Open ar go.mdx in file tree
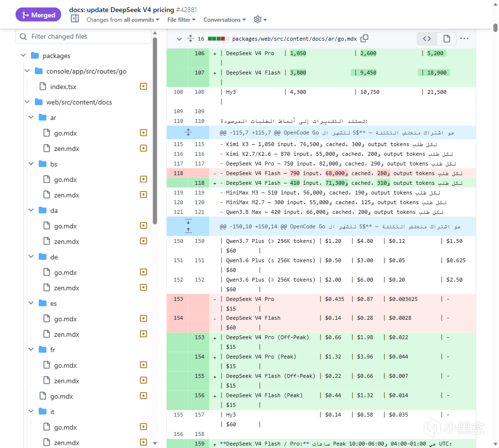Image resolution: width=499 pixels, height=448 pixels. (65, 133)
